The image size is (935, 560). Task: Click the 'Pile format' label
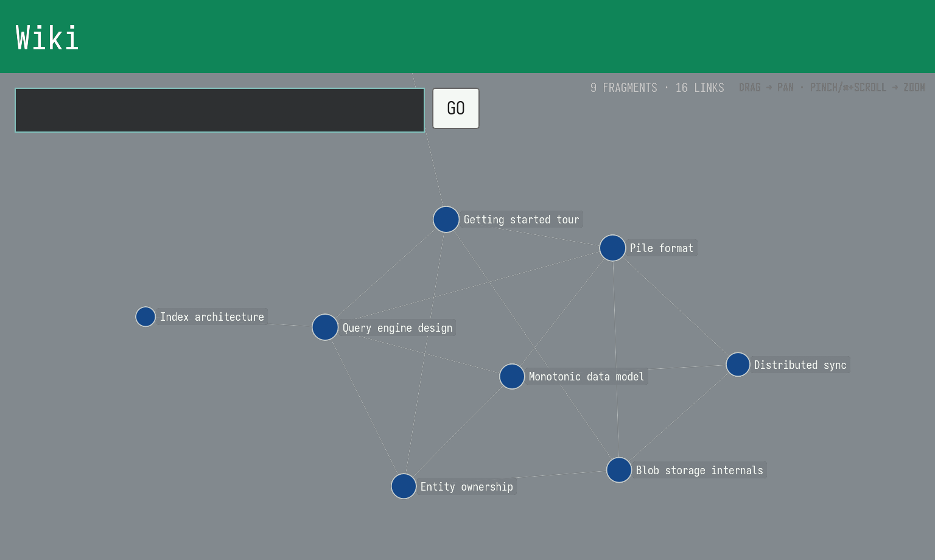click(662, 248)
